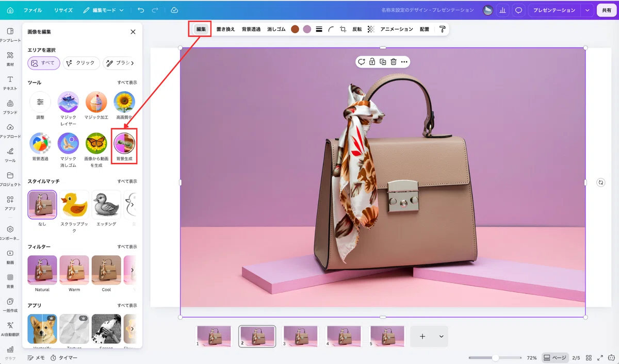Open the アプリ sidebar panel
Screen dimensions: 619x364
click(x=10, y=203)
